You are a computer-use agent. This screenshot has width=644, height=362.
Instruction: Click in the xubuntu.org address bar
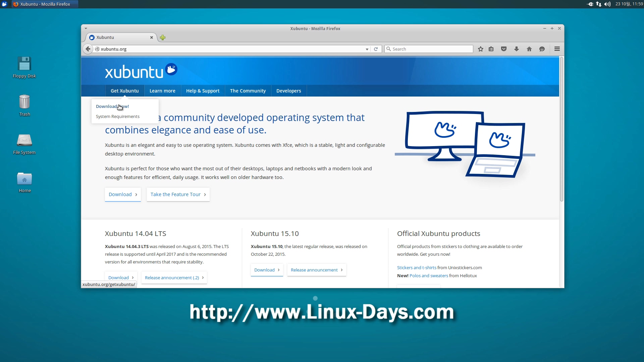(x=231, y=49)
